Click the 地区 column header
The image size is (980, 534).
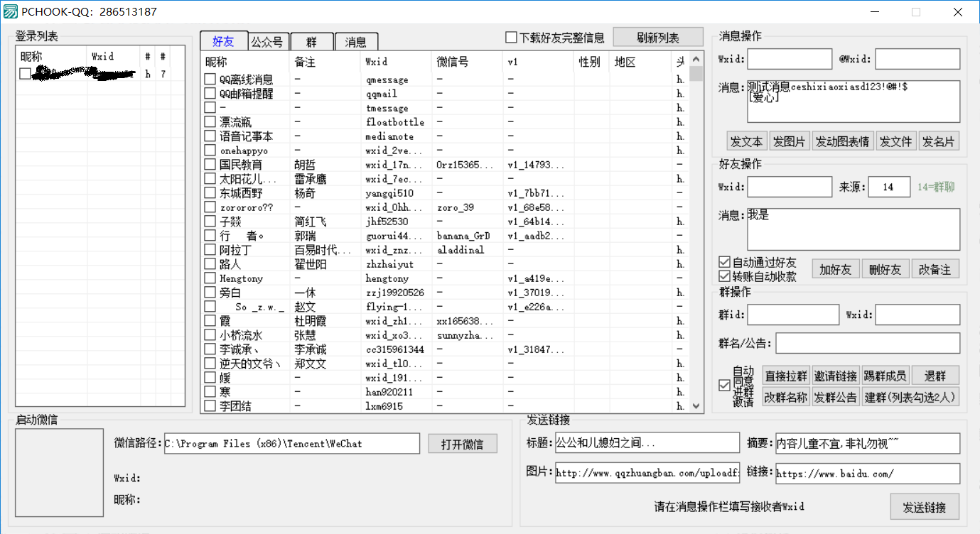click(x=642, y=62)
